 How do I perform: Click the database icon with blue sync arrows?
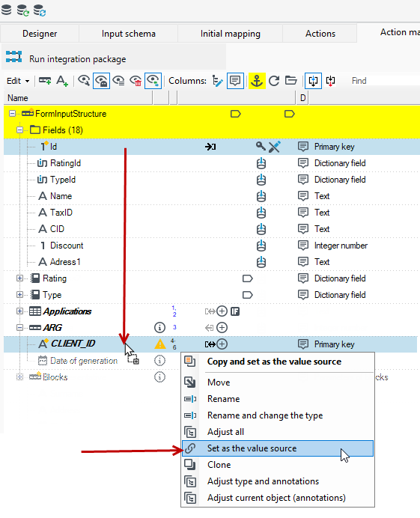click(40, 10)
